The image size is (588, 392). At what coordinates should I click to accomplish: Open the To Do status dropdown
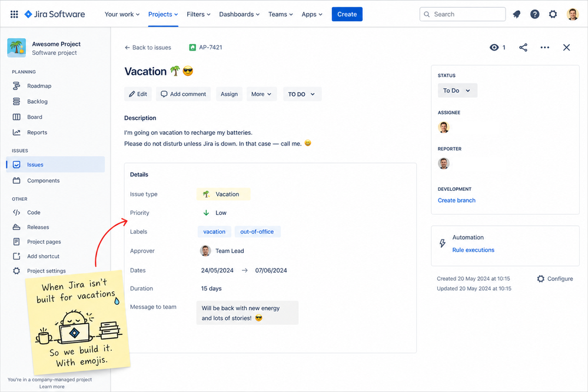[457, 91]
